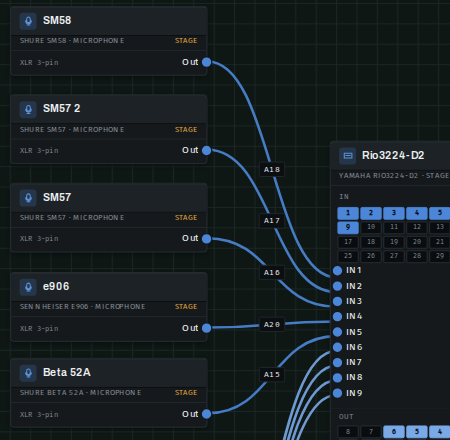Click the SM57 2 microphone icon
450x440 pixels.
(28, 109)
